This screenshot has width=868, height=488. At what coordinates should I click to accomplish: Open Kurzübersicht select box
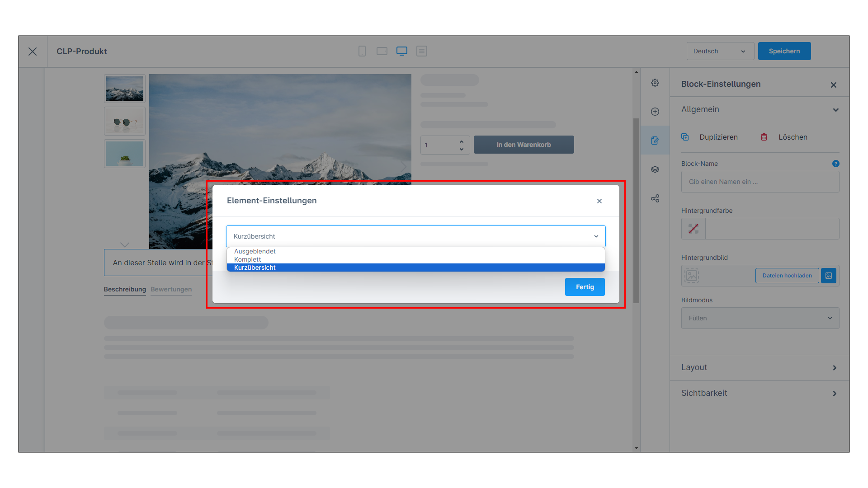click(416, 236)
